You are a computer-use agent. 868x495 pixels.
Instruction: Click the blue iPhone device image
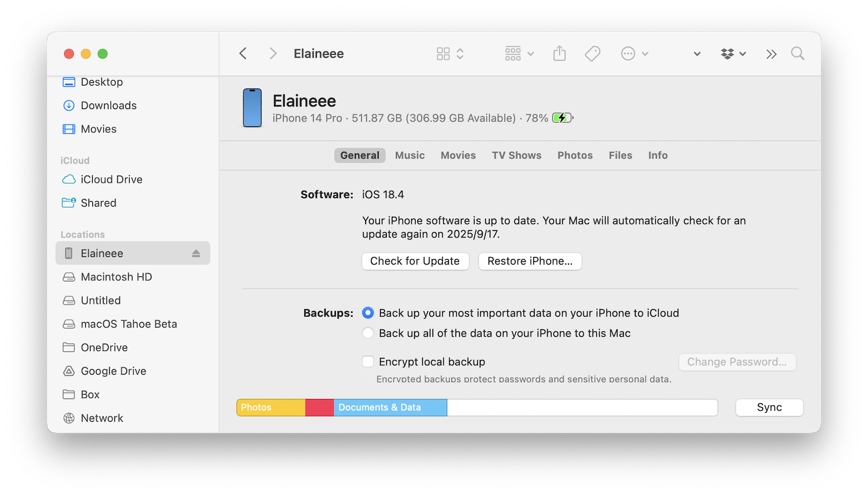point(252,108)
